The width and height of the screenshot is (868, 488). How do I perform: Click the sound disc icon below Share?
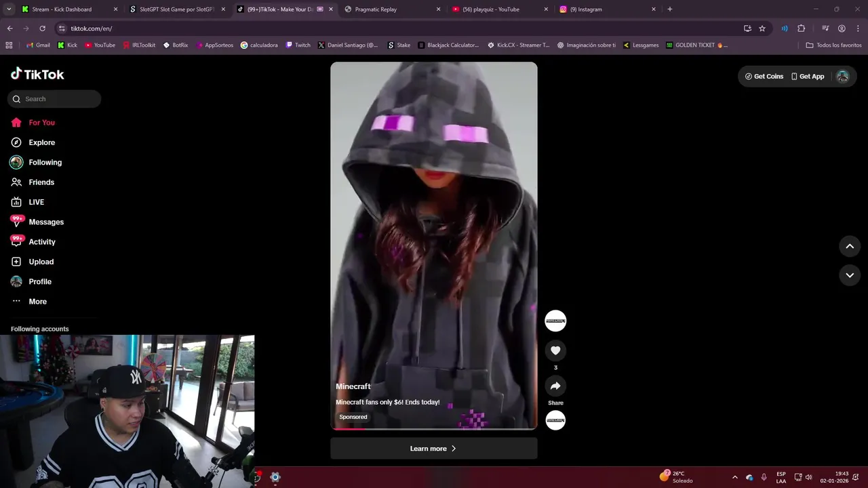coord(555,420)
